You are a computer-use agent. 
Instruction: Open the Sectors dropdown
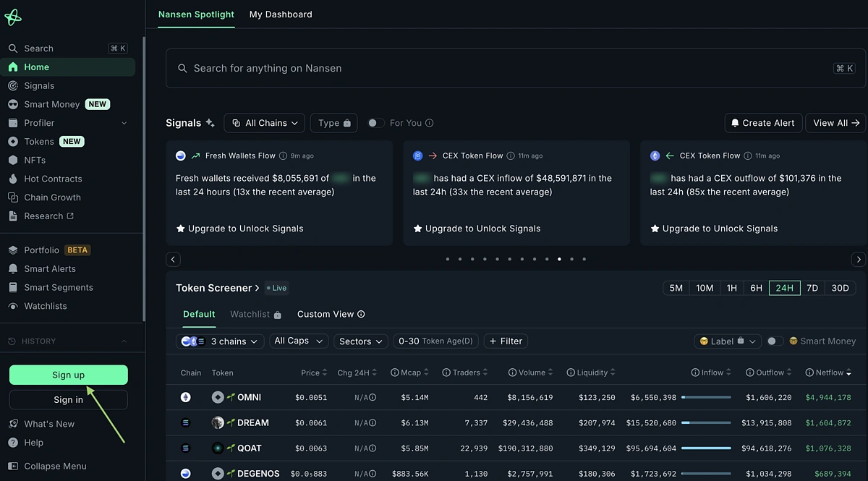[361, 341]
